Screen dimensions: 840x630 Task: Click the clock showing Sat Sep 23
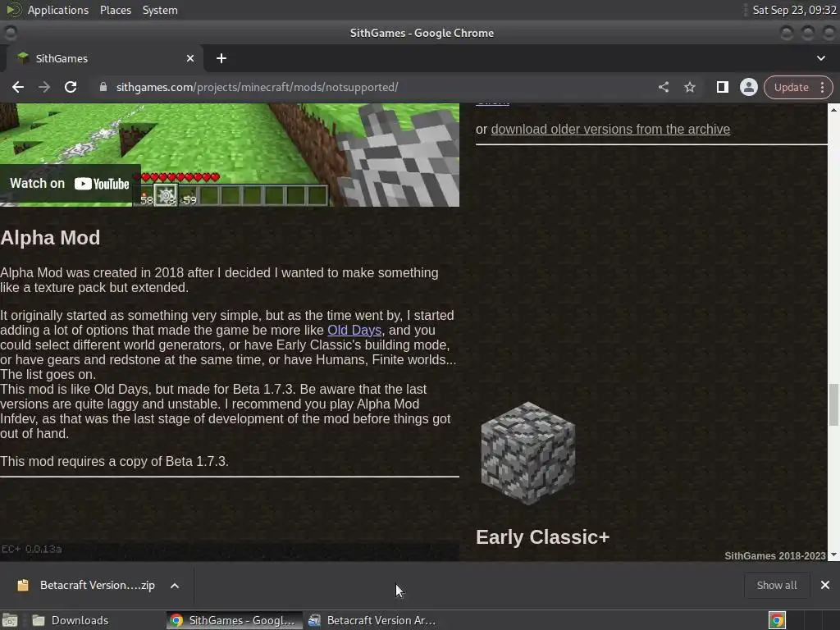[794, 10]
